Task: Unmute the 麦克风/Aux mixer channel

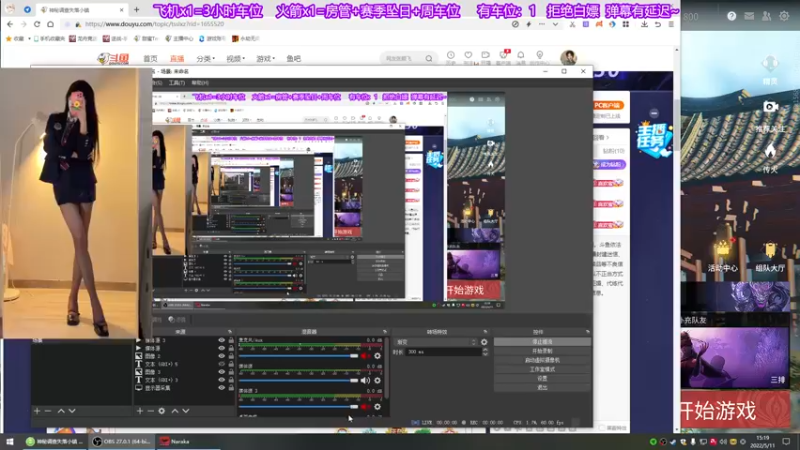Action: coord(365,356)
